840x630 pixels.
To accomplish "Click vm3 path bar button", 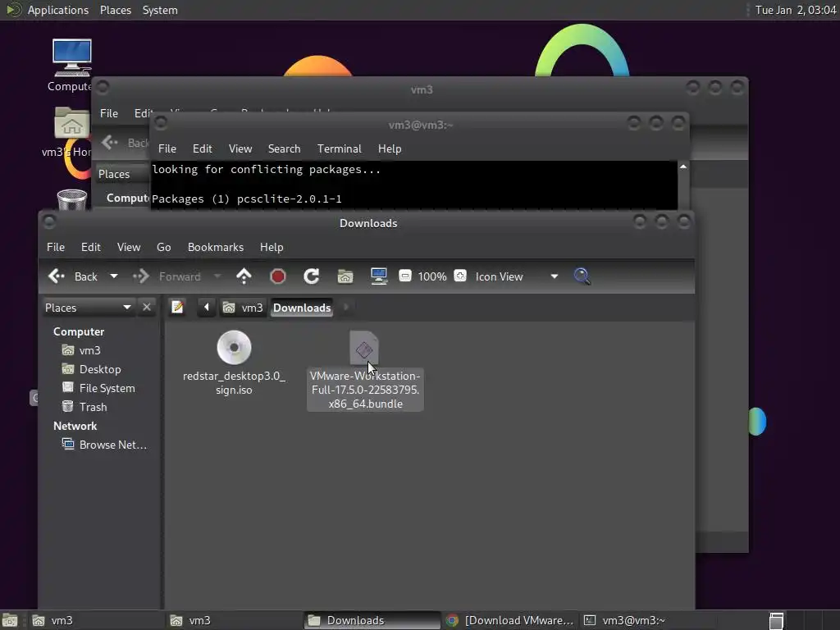I will (243, 308).
